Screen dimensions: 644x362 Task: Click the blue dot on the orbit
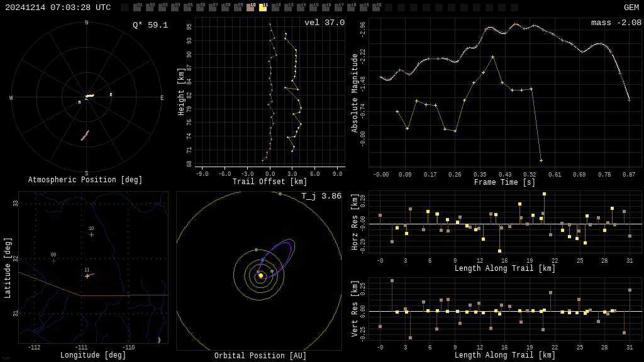pos(263,260)
